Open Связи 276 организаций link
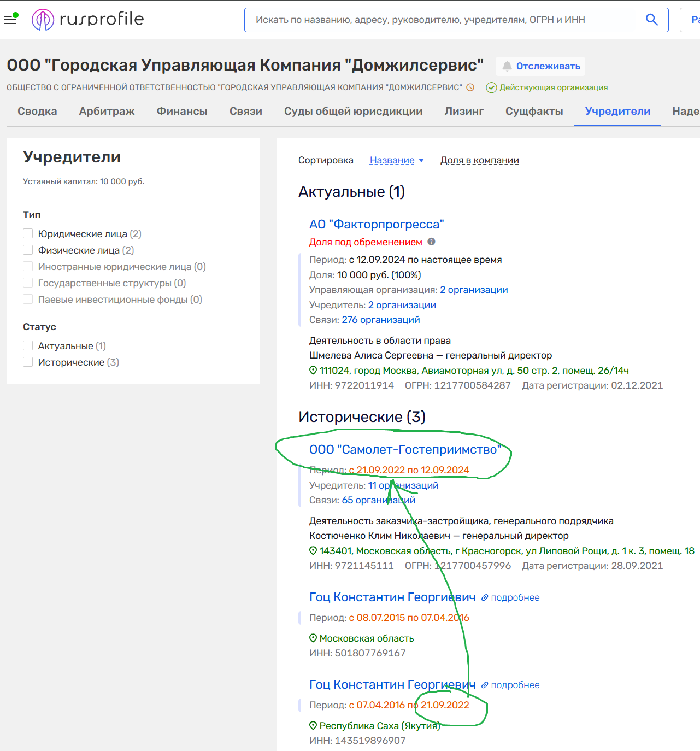 pos(381,320)
